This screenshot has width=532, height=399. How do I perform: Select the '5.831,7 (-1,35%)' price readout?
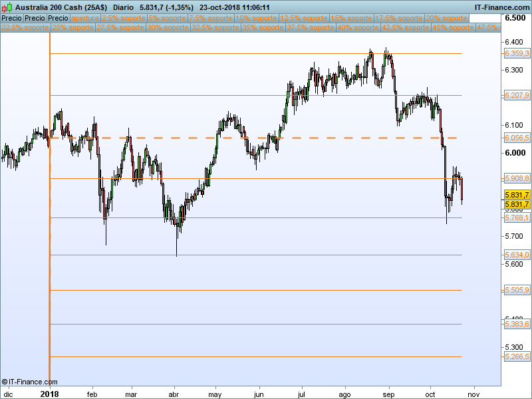click(x=167, y=7)
